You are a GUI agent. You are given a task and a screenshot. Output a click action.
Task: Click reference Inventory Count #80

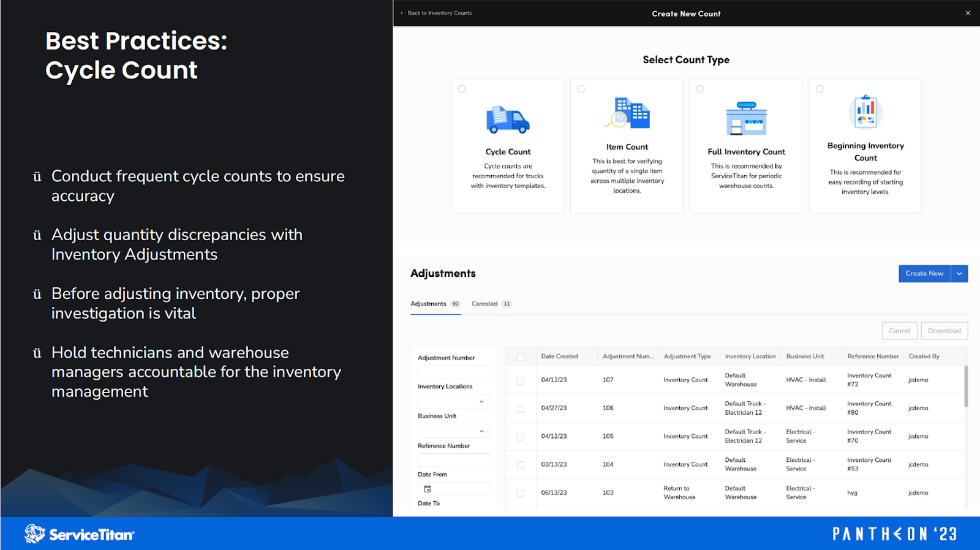click(x=869, y=408)
